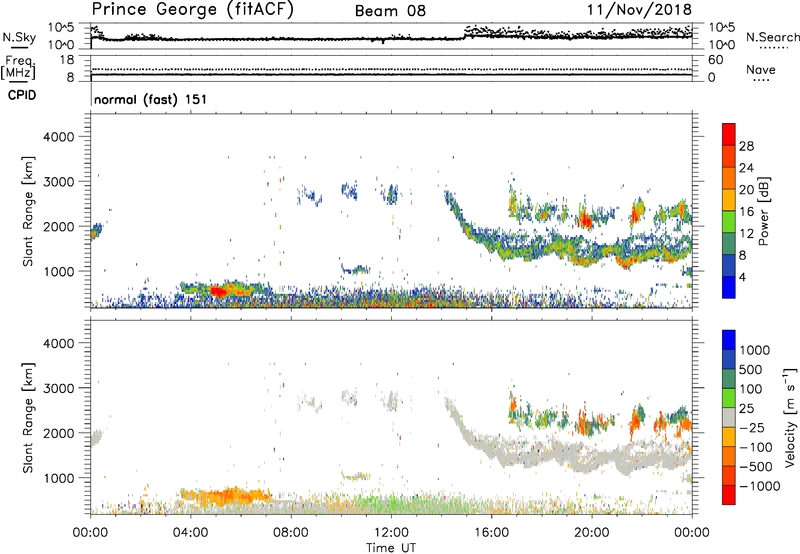Click the "-25" velocity colorbar label
Viewport: 800px width, 554px height.
click(x=752, y=428)
